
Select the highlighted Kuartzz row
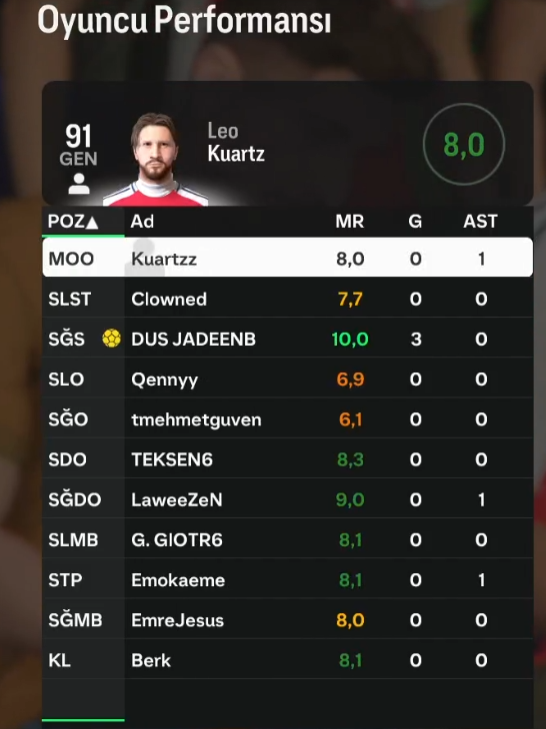point(287,258)
